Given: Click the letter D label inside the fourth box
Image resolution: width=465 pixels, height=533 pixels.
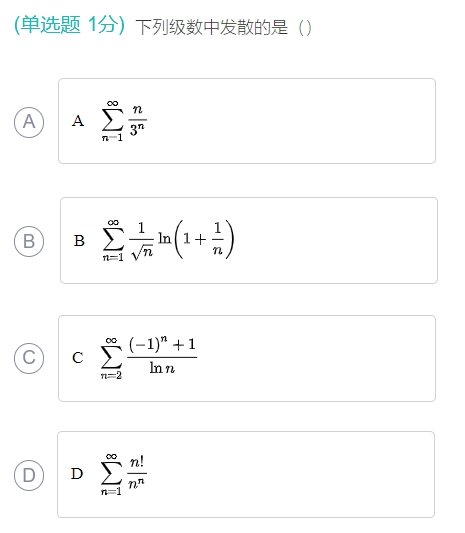Looking at the screenshot, I should click(x=77, y=474).
